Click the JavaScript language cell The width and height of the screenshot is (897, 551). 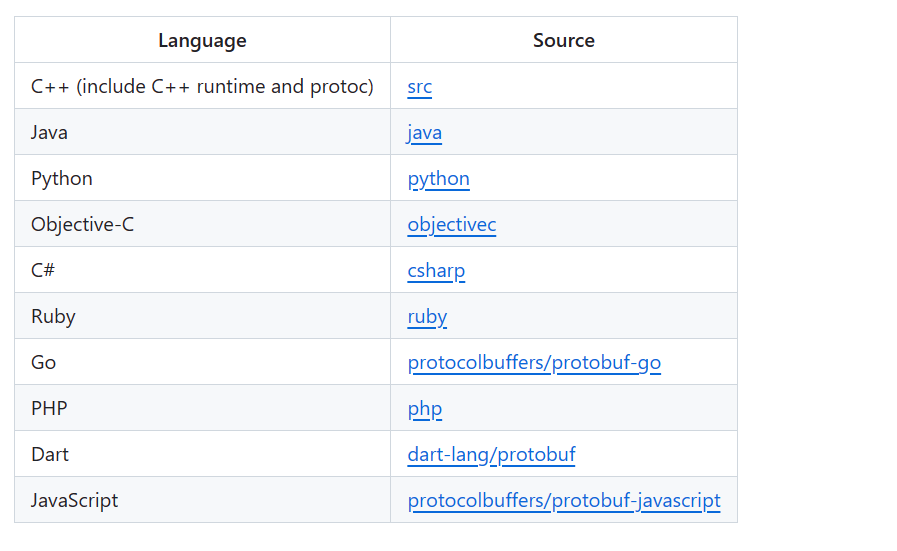74,501
